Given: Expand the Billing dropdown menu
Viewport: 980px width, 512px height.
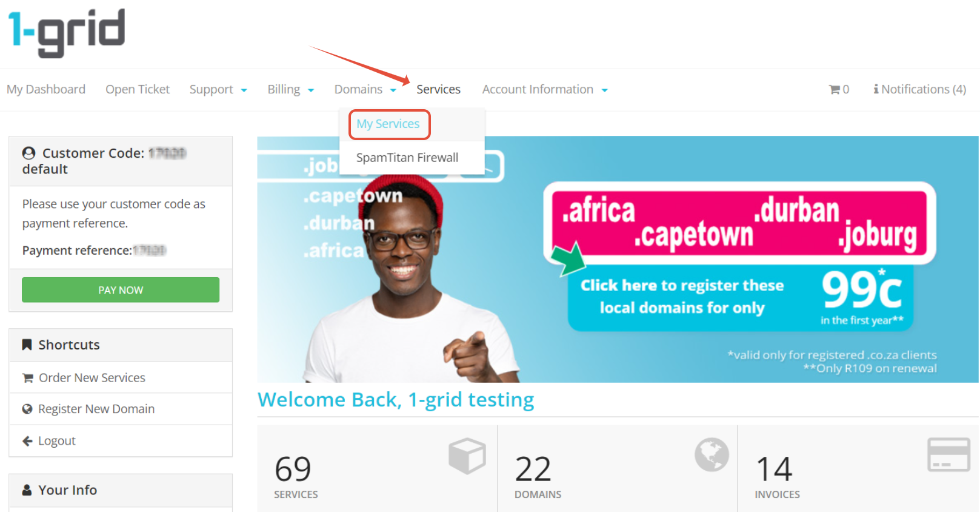Looking at the screenshot, I should point(291,90).
